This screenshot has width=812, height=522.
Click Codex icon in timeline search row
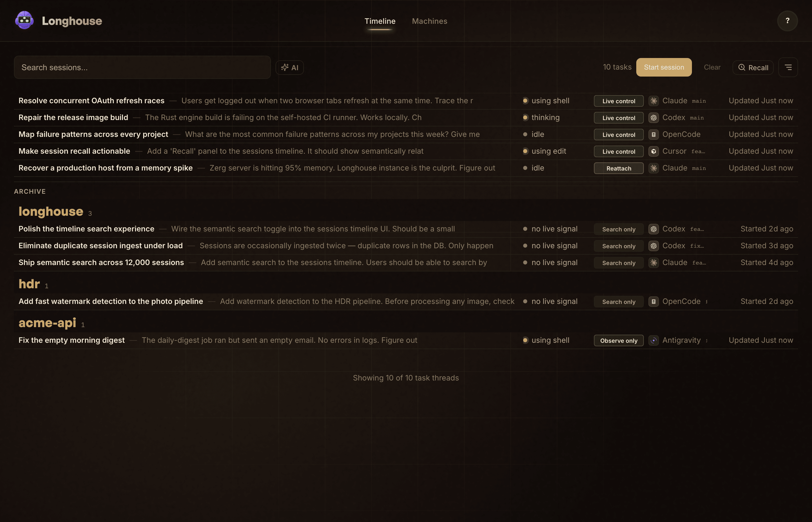(x=653, y=229)
